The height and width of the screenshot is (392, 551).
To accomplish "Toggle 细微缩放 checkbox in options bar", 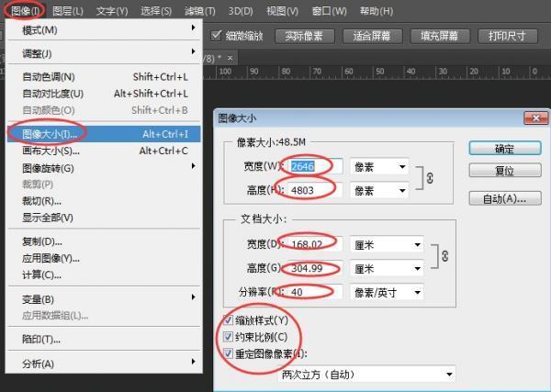I will tap(216, 37).
